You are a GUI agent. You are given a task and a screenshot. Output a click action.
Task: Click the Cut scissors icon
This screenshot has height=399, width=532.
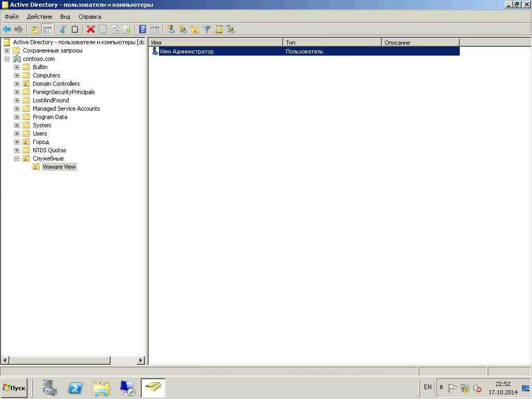[x=63, y=30]
